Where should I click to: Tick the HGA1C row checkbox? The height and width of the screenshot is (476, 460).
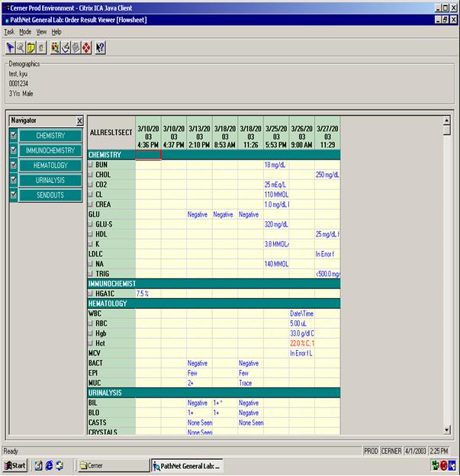(91, 294)
